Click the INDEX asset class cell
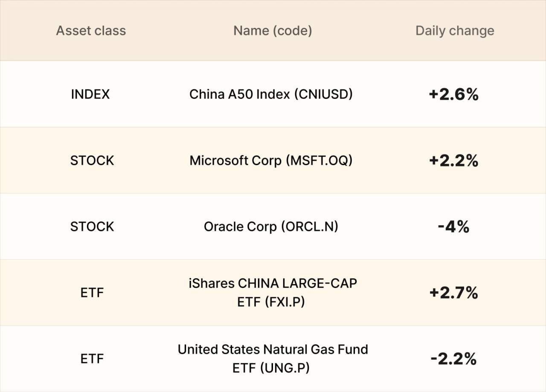 [x=90, y=94]
